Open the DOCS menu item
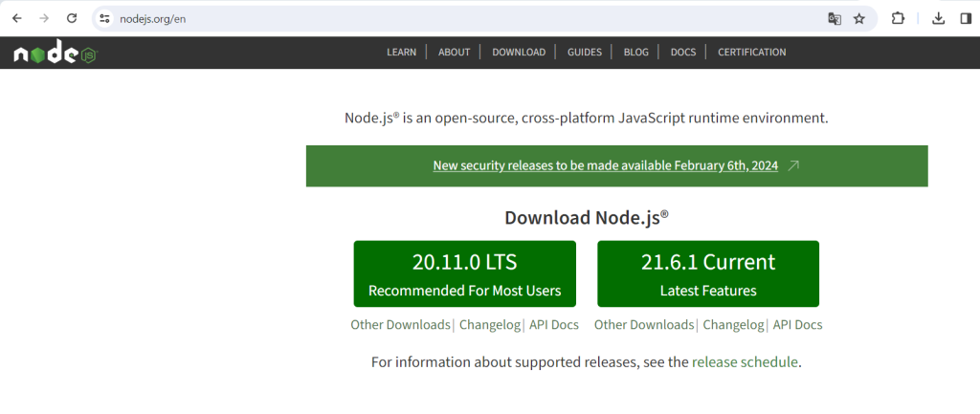The height and width of the screenshot is (414, 980). coord(683,53)
